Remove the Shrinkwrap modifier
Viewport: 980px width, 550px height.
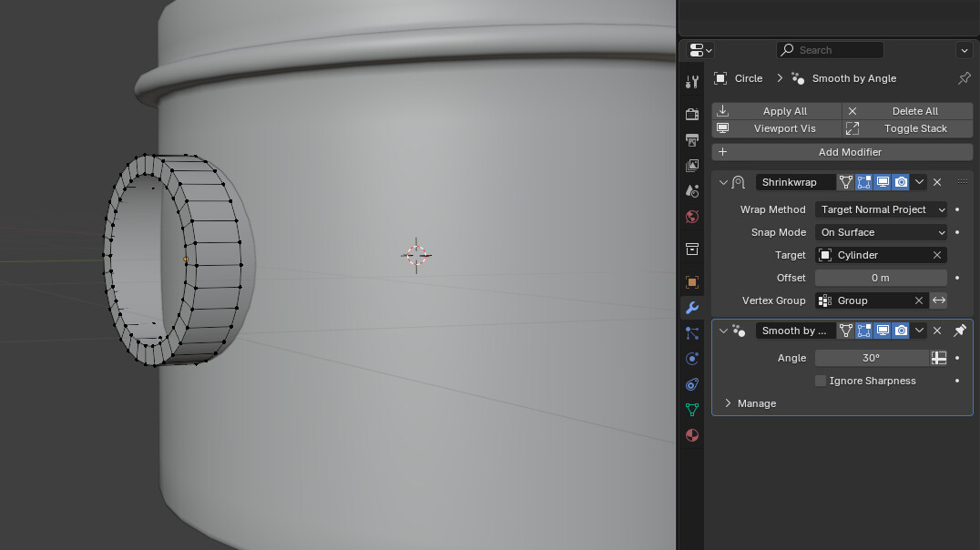(x=937, y=182)
